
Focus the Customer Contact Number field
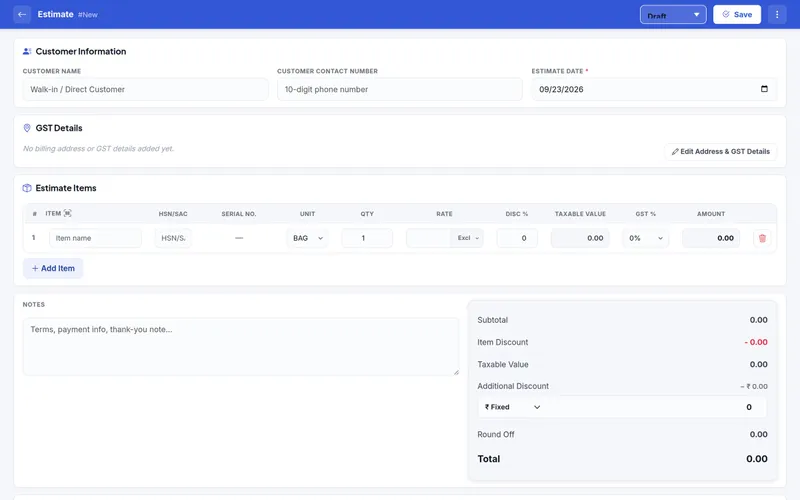pos(399,89)
